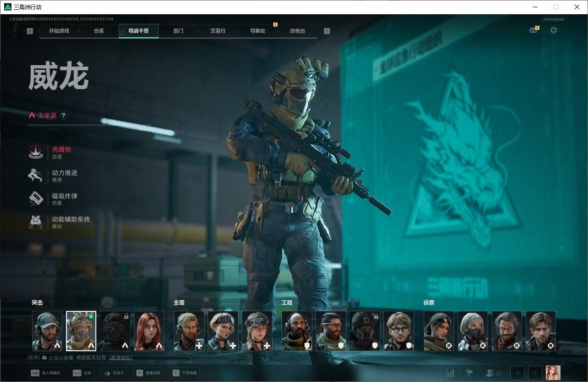Open the 自定义 customization button
This screenshot has height=382, width=588.
point(114,373)
